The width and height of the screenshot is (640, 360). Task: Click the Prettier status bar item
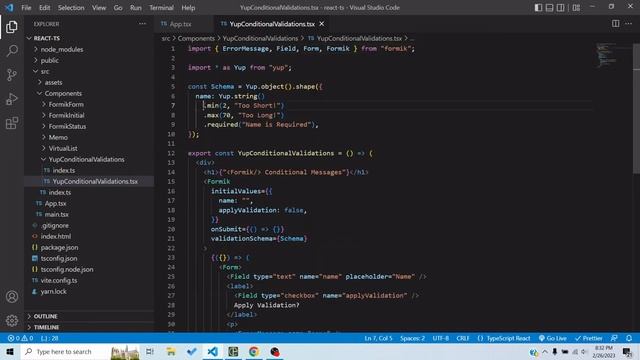click(x=589, y=338)
